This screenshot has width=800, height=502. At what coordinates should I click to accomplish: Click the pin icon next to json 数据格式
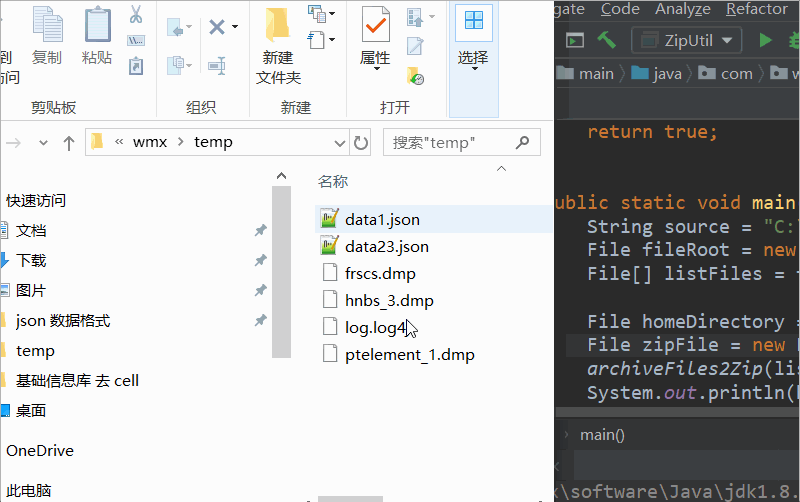tap(261, 320)
